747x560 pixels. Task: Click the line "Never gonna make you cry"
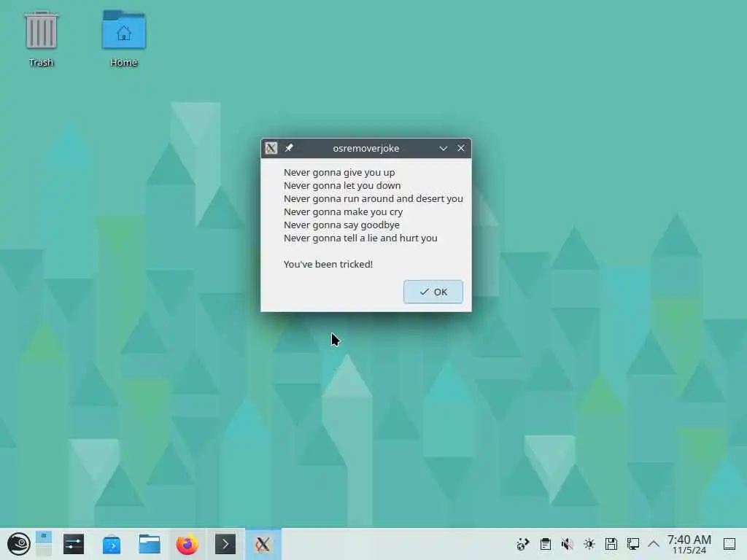343,212
